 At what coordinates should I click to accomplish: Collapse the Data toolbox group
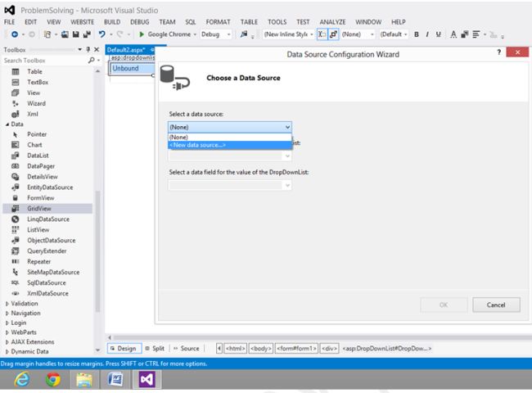(x=7, y=124)
